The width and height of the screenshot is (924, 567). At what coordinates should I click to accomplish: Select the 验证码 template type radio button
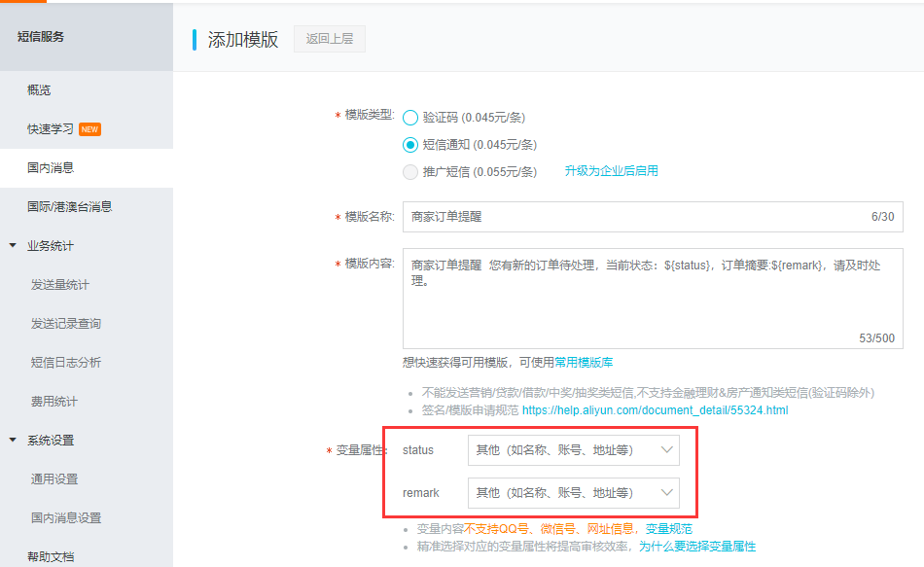[410, 118]
